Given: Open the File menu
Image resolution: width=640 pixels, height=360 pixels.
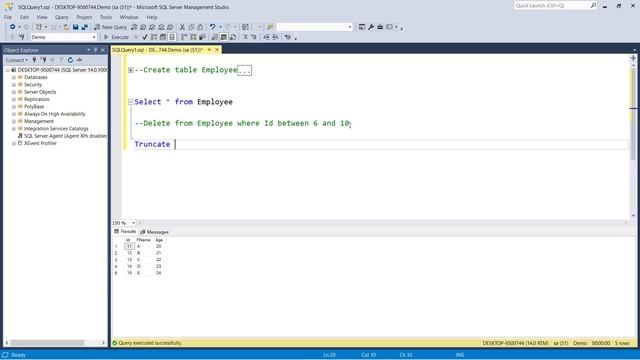Looking at the screenshot, I should pos(8,17).
